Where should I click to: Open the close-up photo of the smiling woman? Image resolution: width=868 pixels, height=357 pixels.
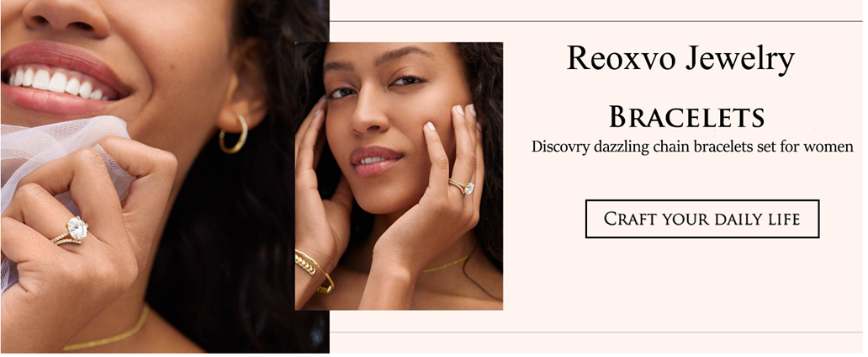point(164,176)
